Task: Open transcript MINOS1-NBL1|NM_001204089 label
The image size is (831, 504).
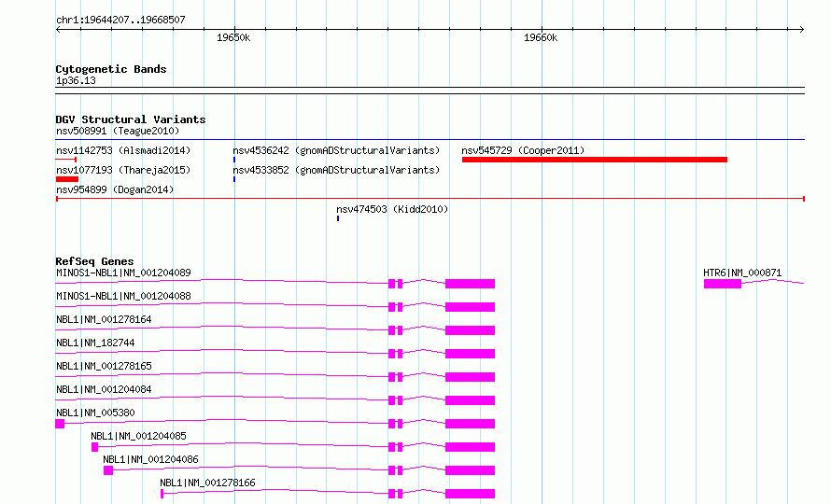Action: 123,273
